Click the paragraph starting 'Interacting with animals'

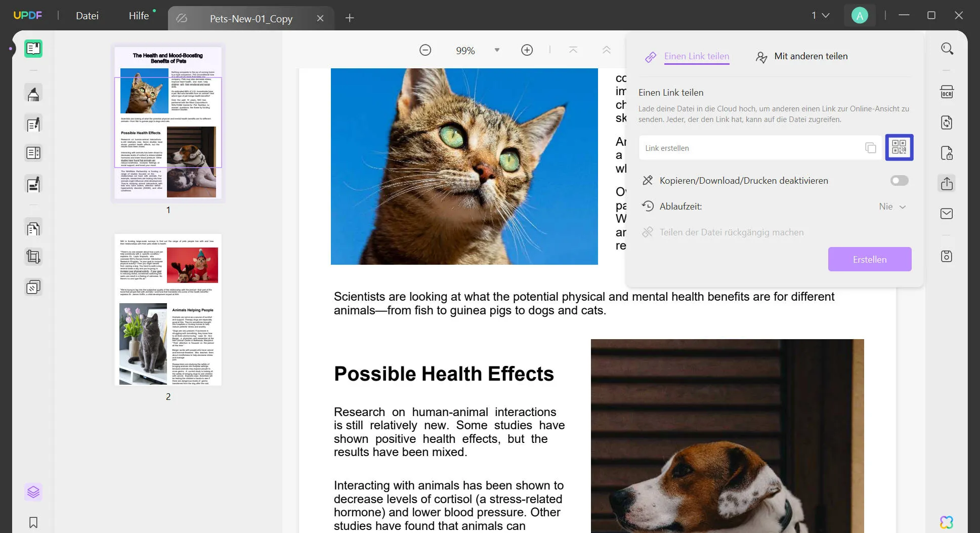449,506
